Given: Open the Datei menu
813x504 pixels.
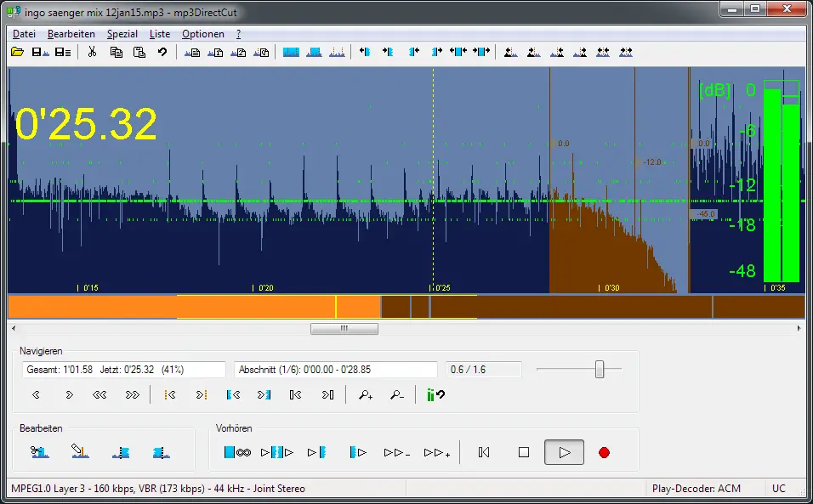Looking at the screenshot, I should 24,34.
